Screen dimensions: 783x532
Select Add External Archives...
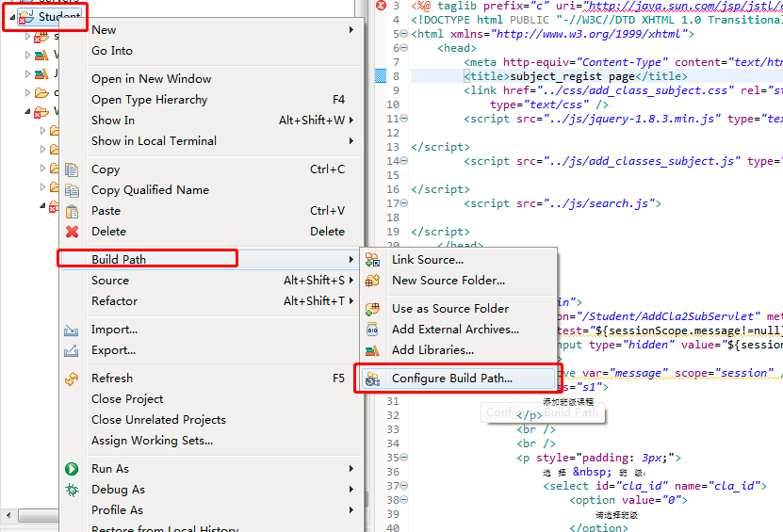click(459, 330)
